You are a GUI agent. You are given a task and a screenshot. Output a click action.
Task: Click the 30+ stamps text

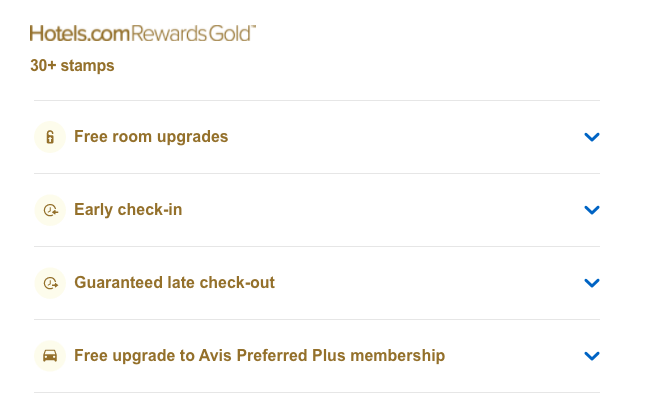point(72,67)
